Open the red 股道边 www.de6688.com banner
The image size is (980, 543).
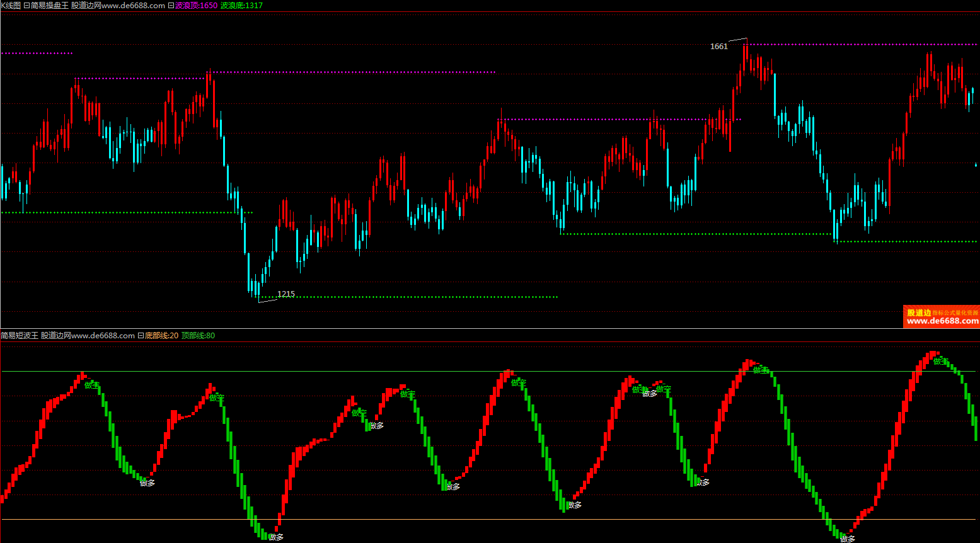pyautogui.click(x=942, y=317)
